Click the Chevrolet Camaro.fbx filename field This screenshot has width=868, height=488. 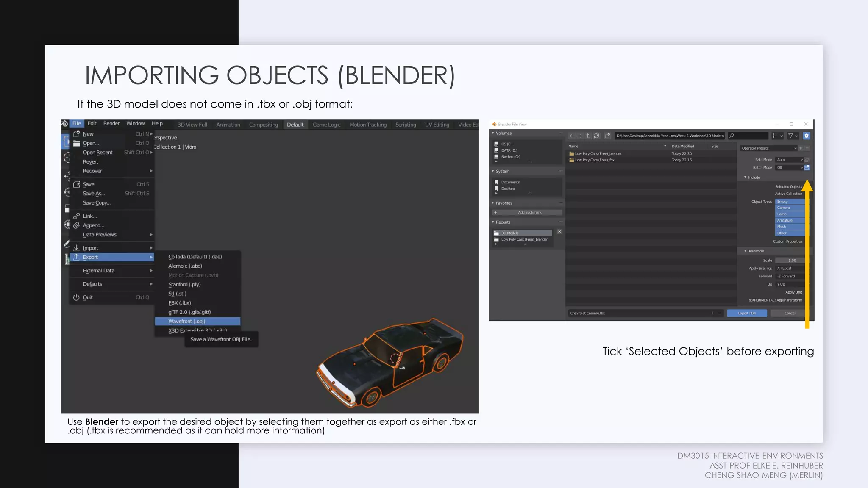coord(637,313)
